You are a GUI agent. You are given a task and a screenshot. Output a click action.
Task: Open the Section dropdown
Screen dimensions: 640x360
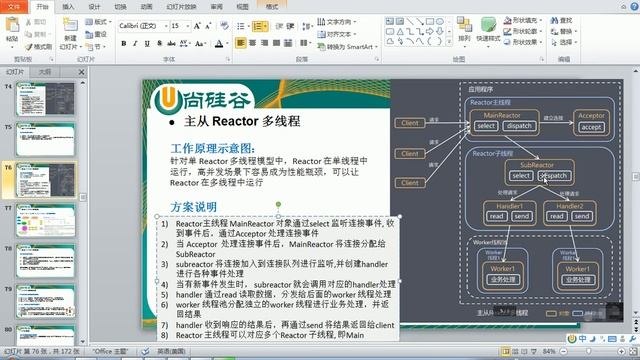[x=96, y=47]
